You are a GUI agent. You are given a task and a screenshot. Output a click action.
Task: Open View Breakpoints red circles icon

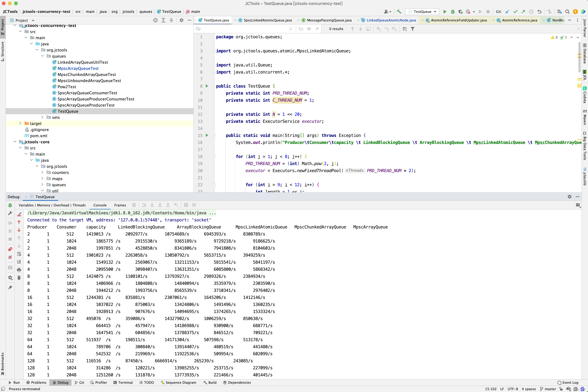pyautogui.click(x=10, y=249)
